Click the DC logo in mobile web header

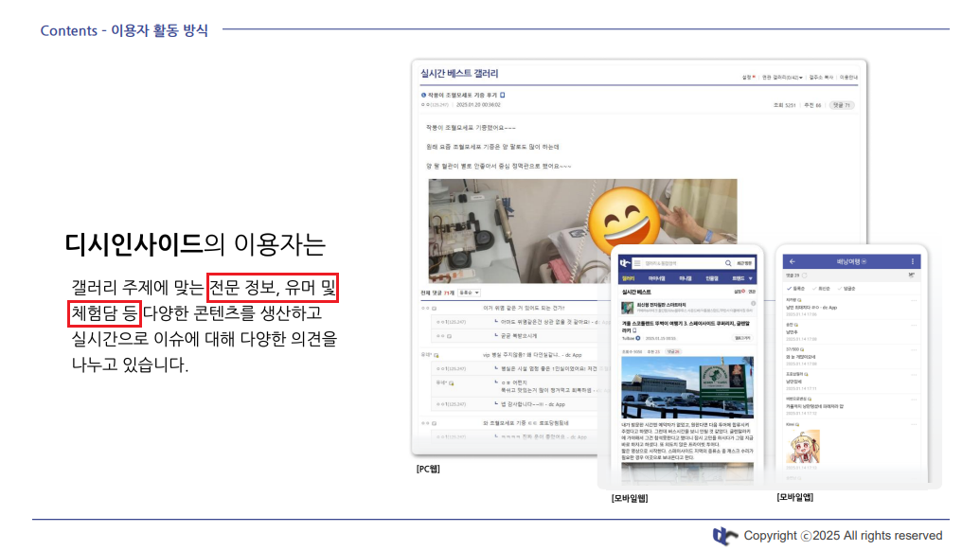pos(624,263)
